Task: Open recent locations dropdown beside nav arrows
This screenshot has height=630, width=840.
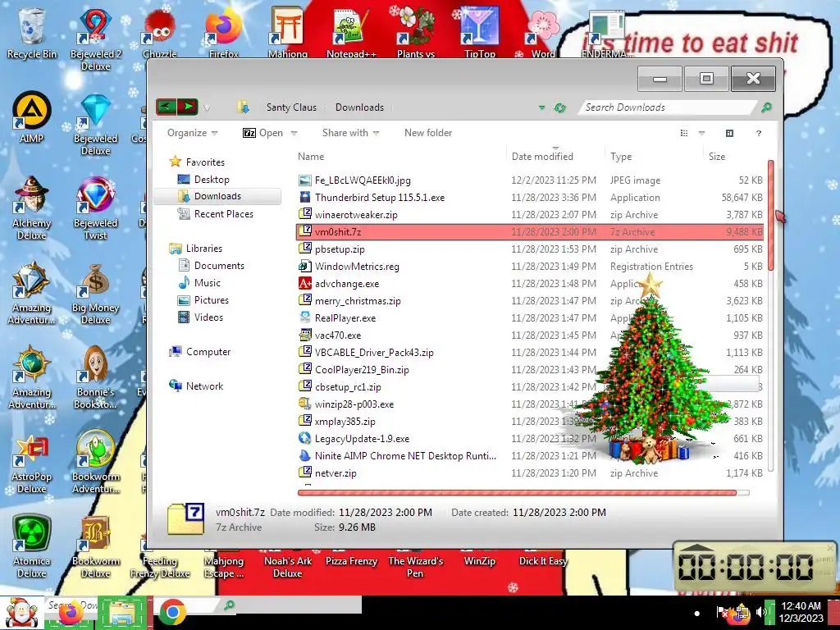Action: coord(207,108)
